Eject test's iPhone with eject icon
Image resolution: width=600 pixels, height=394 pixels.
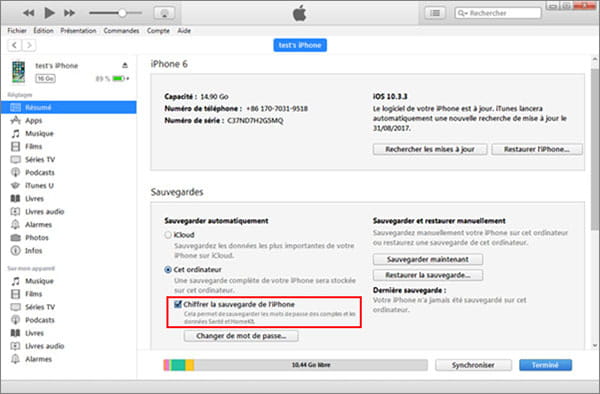[125, 65]
